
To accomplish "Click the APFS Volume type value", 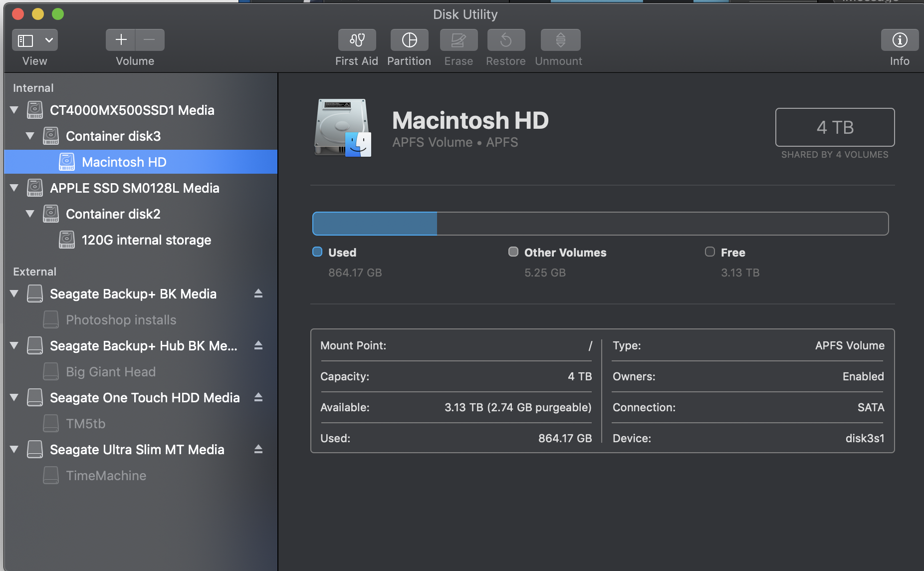I will pos(850,345).
